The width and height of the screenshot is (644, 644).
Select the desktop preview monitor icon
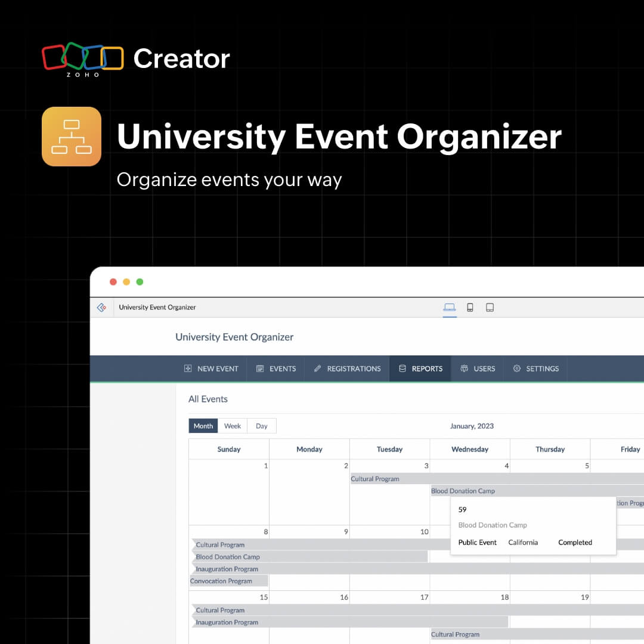point(450,306)
